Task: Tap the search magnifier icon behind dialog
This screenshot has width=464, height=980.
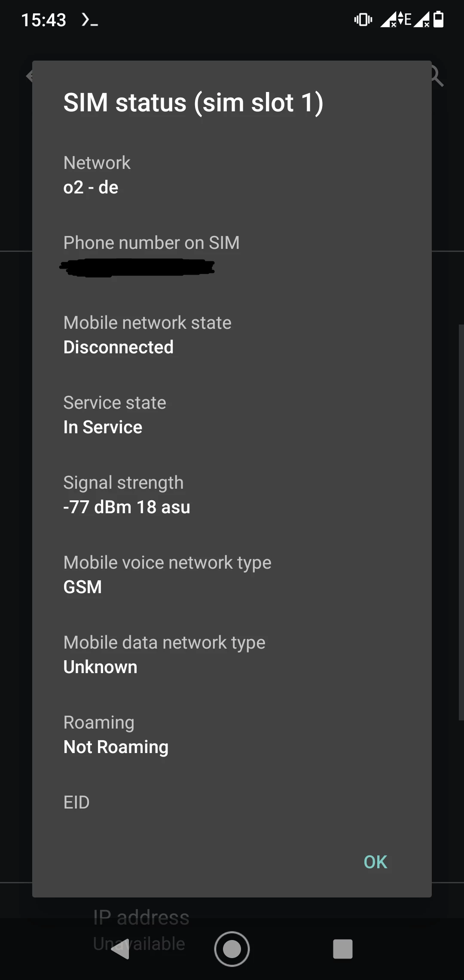Action: point(436,77)
